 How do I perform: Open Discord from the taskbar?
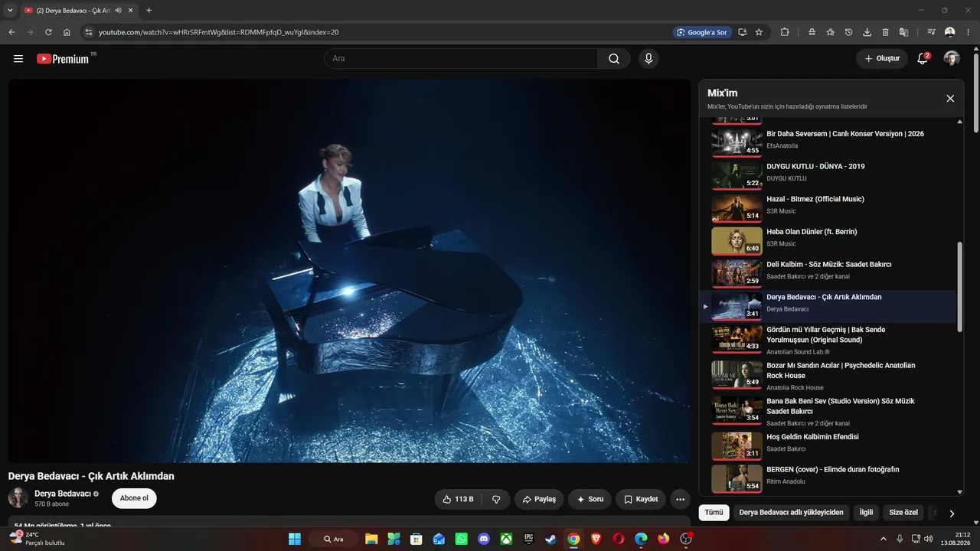[483, 539]
